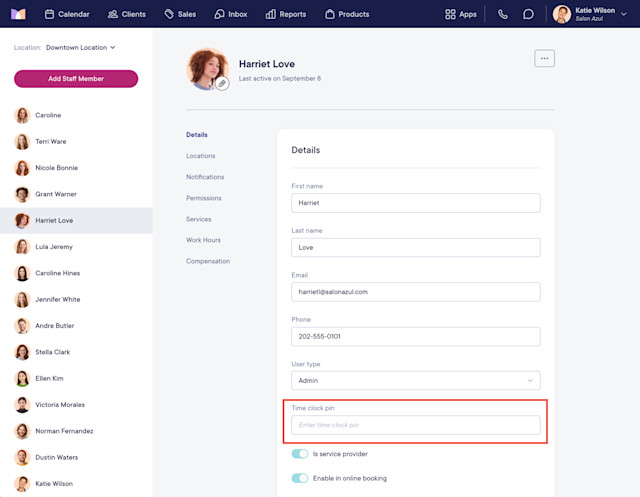Open the Services section tab
The width and height of the screenshot is (640, 497).
(x=199, y=219)
